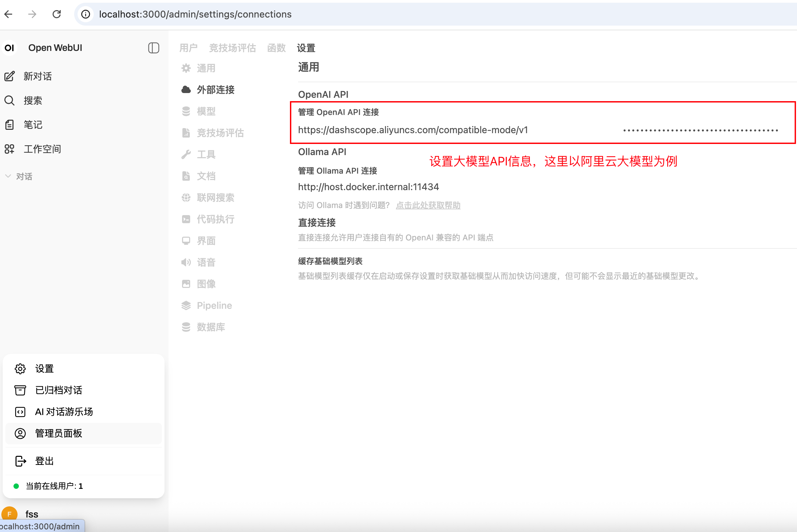Click the Open WebUI logo icon
Image resolution: width=797 pixels, height=532 pixels.
pyautogui.click(x=9, y=48)
